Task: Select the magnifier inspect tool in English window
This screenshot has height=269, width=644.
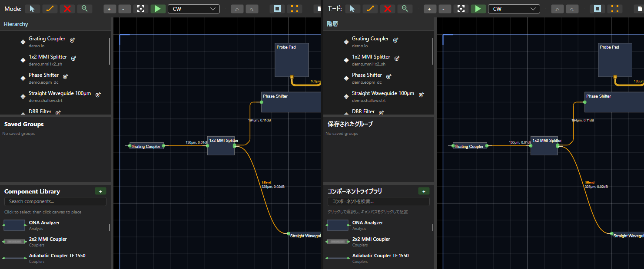Action: click(x=85, y=9)
